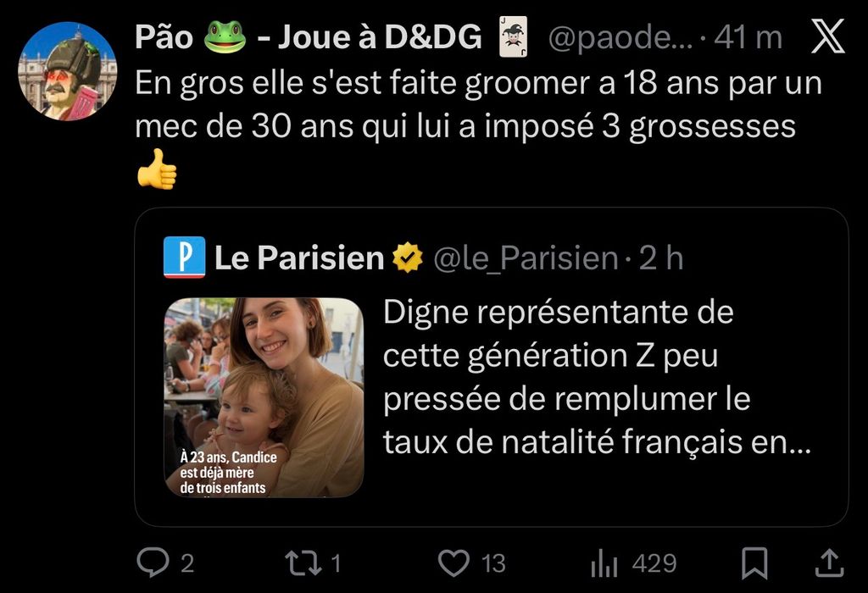Image resolution: width=868 pixels, height=593 pixels.
Task: Open Pão's profile avatar picture
Action: click(67, 71)
